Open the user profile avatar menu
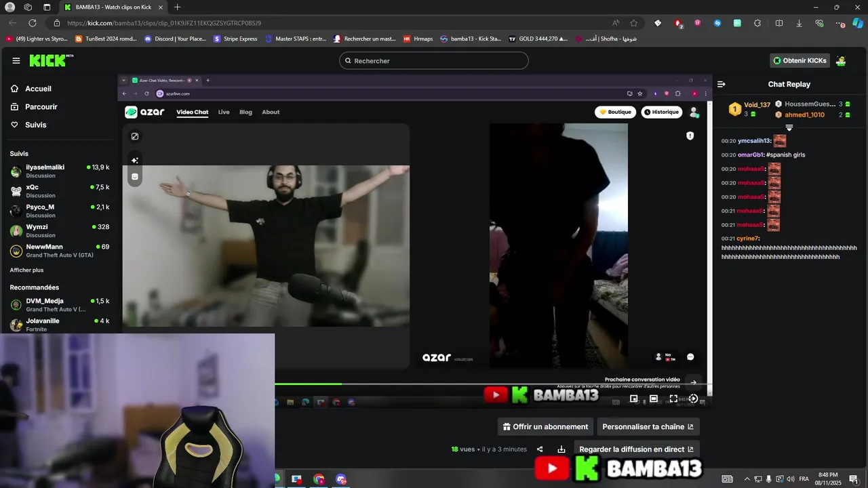The height and width of the screenshot is (488, 868). click(841, 61)
